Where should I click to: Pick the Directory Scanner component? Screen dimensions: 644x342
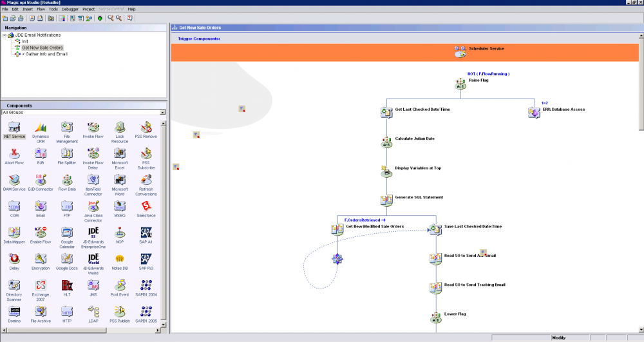click(14, 290)
